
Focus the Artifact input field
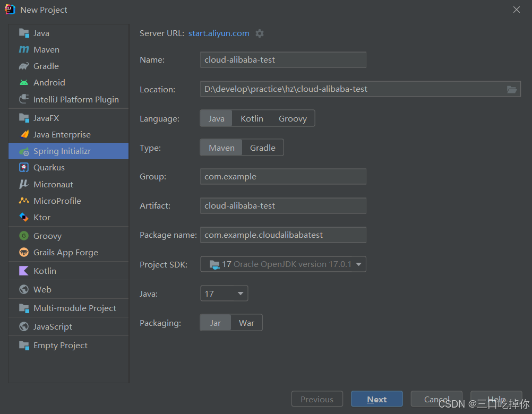(x=284, y=205)
